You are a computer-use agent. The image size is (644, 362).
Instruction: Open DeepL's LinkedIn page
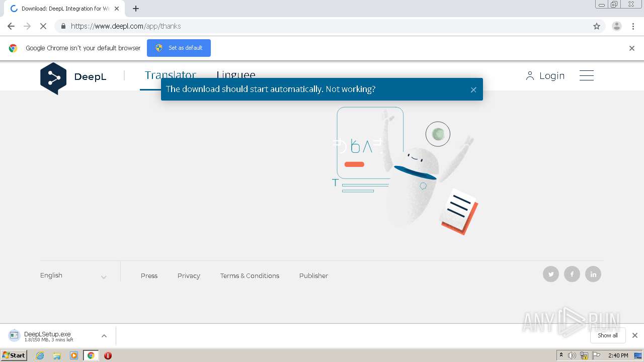(593, 274)
